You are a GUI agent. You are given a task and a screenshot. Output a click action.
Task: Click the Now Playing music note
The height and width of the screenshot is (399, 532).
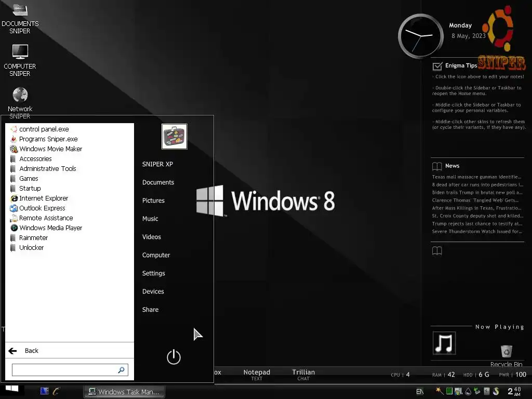(444, 343)
